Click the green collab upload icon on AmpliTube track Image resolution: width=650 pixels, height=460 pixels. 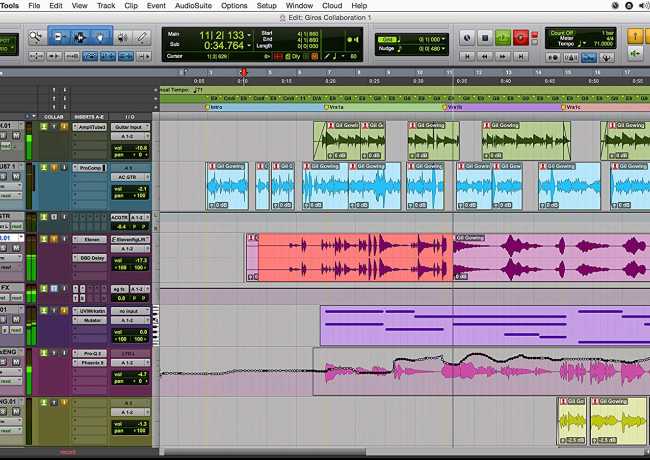point(44,126)
